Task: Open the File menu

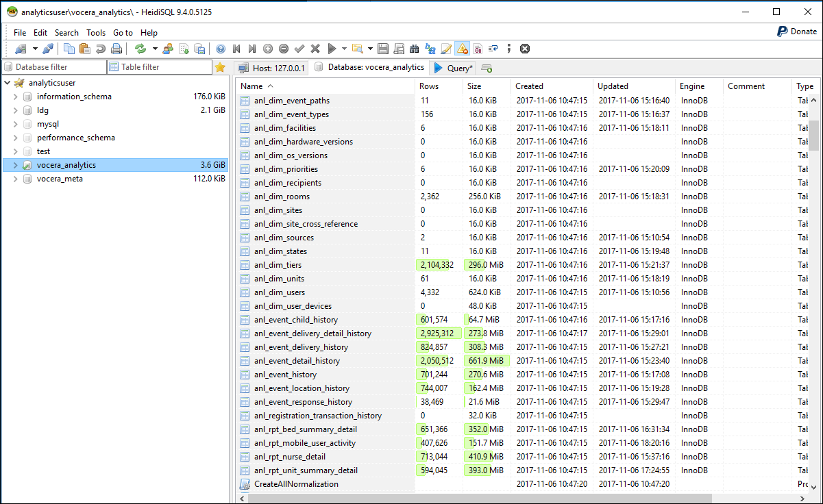Action: pos(20,32)
